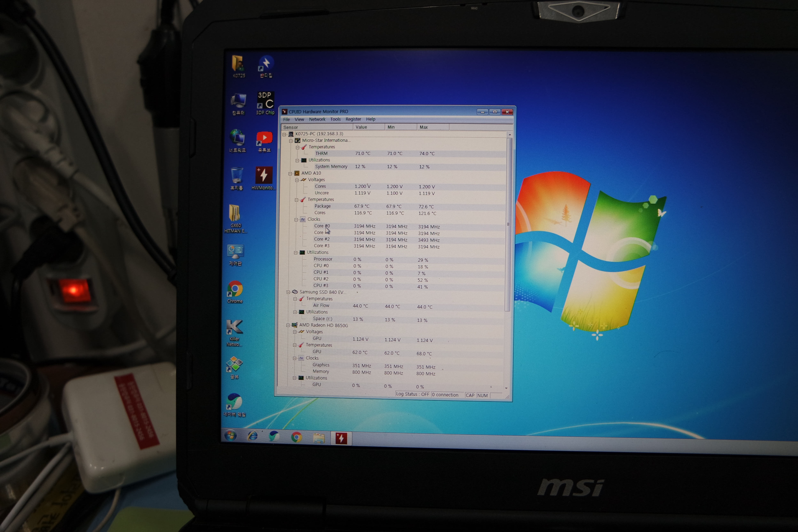
Task: Open the Help menu
Action: [x=370, y=119]
